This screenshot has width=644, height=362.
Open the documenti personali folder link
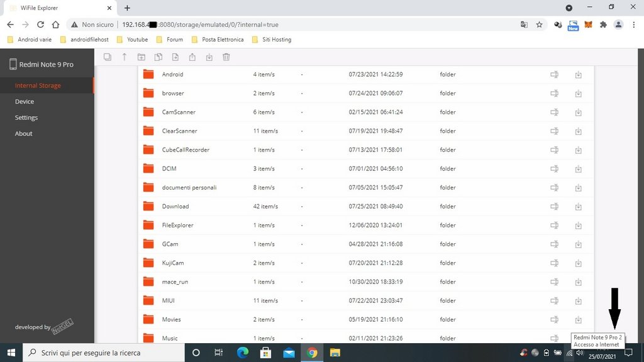(189, 187)
